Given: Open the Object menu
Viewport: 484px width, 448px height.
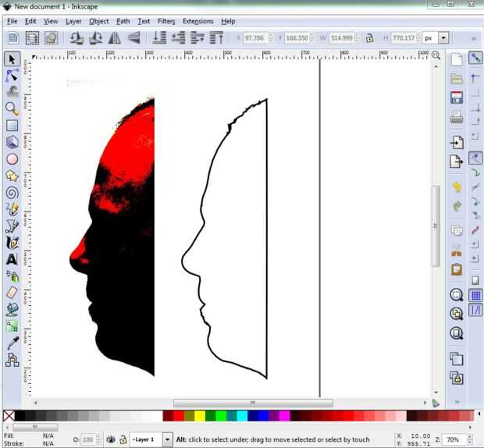Looking at the screenshot, I should click(99, 21).
